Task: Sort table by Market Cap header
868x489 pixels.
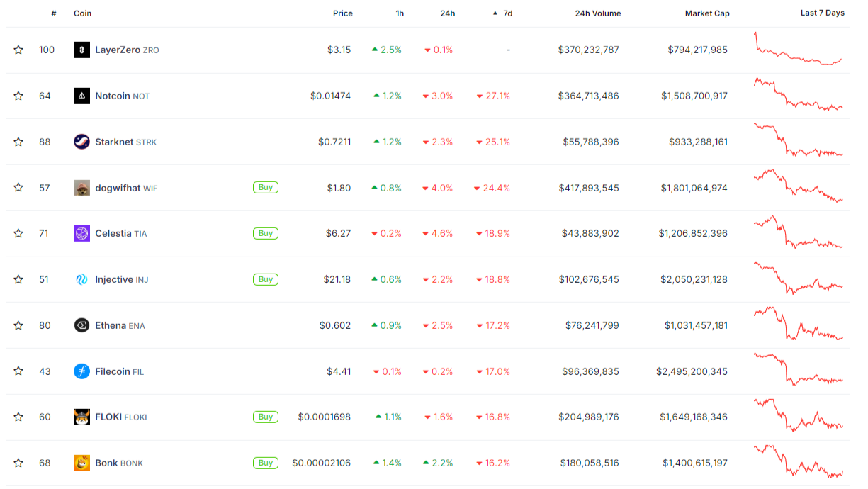Action: click(706, 13)
